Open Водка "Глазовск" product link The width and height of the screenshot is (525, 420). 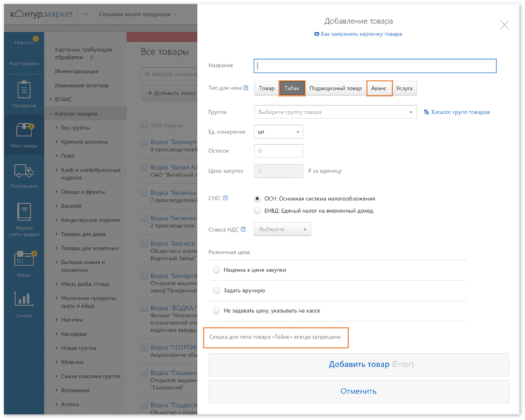[174, 373]
